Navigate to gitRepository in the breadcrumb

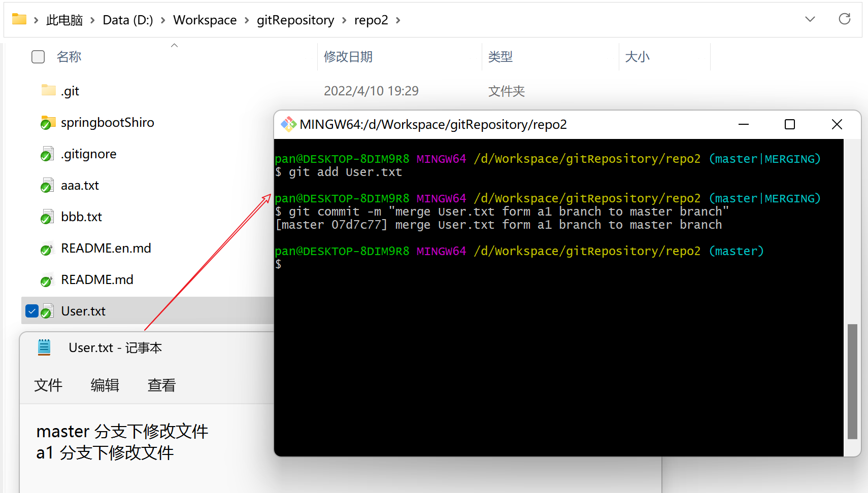coord(295,20)
